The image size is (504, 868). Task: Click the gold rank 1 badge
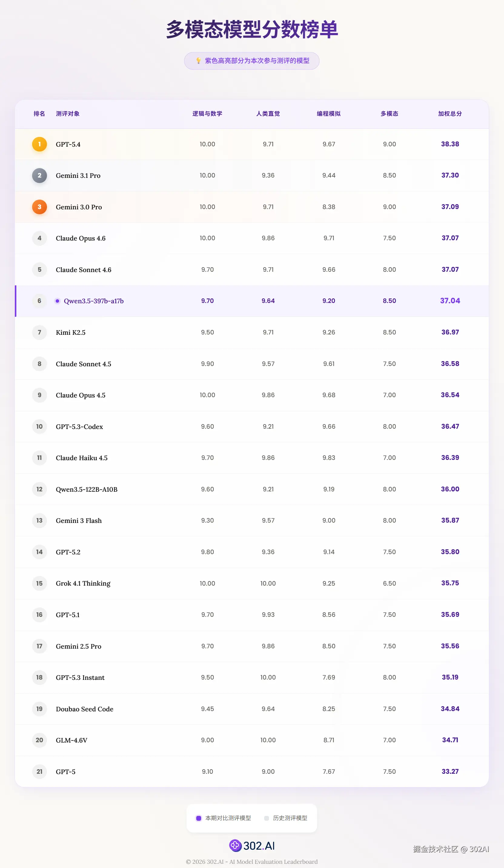(39, 144)
